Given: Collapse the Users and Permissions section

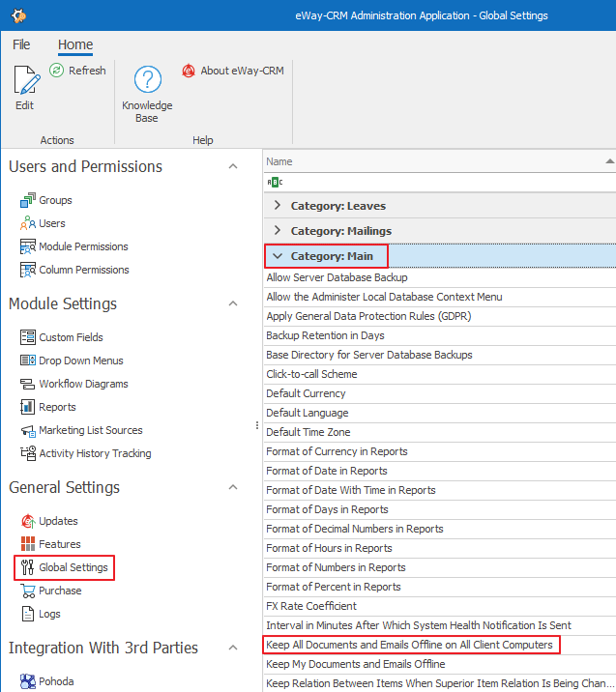Looking at the screenshot, I should [233, 166].
